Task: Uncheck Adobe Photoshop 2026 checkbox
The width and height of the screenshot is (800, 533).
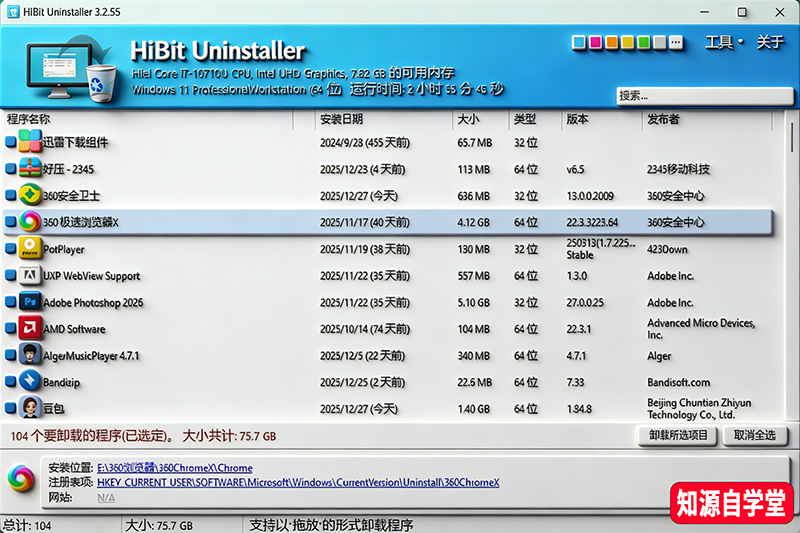Action: tap(10, 302)
